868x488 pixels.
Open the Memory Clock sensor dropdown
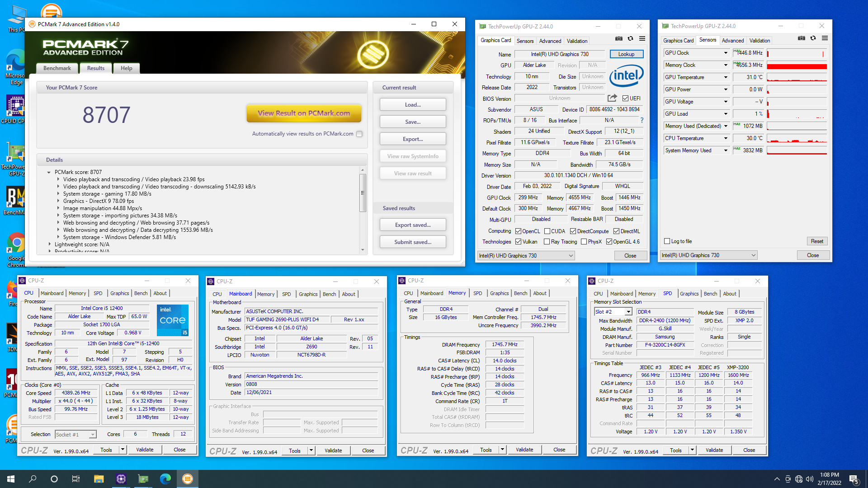726,65
